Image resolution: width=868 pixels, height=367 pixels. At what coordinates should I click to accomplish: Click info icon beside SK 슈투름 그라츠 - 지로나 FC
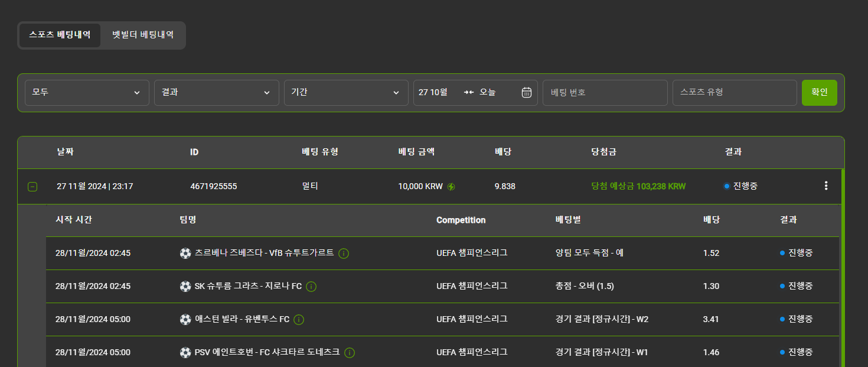click(x=311, y=287)
